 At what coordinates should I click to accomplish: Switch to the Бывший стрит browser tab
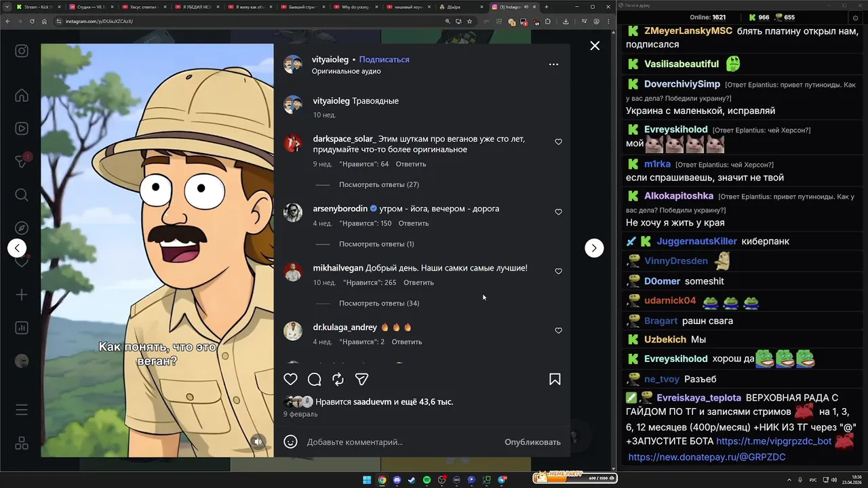302,7
